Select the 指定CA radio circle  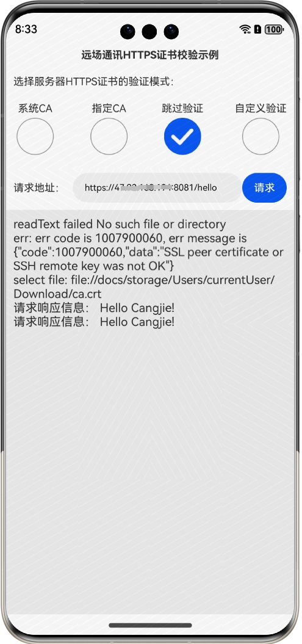click(x=109, y=136)
